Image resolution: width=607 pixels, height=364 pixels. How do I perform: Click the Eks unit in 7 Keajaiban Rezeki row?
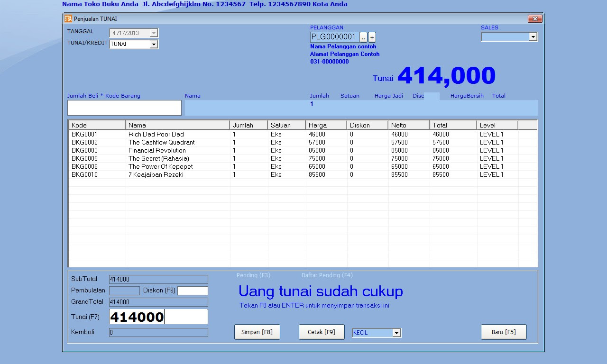pos(276,175)
